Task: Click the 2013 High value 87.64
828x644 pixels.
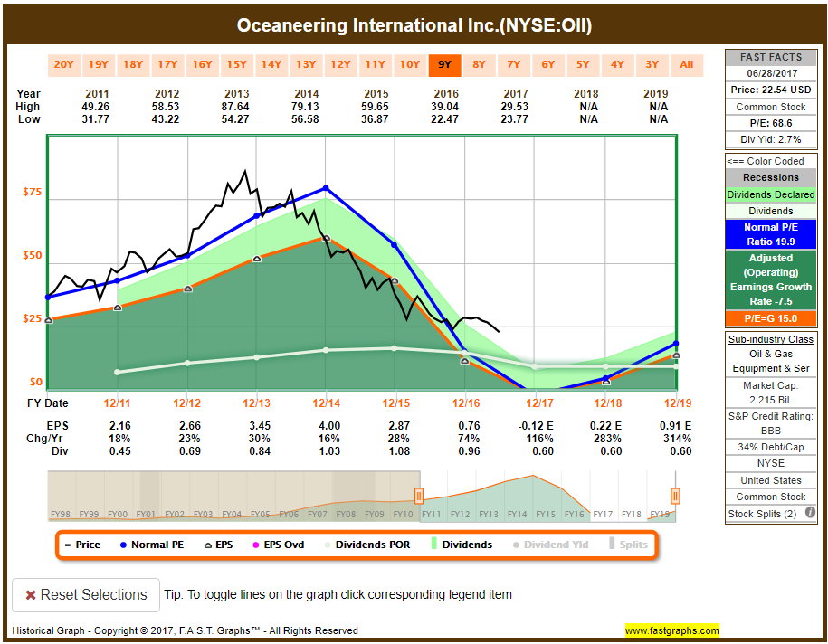Action: pos(235,107)
